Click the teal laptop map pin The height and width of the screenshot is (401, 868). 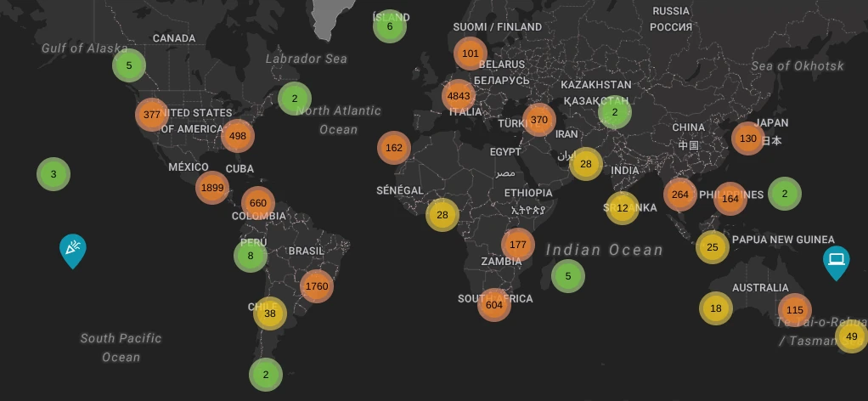(x=836, y=260)
